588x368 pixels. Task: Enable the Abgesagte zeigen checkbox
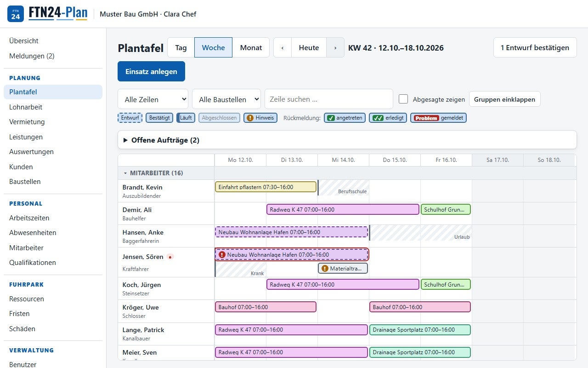(403, 99)
